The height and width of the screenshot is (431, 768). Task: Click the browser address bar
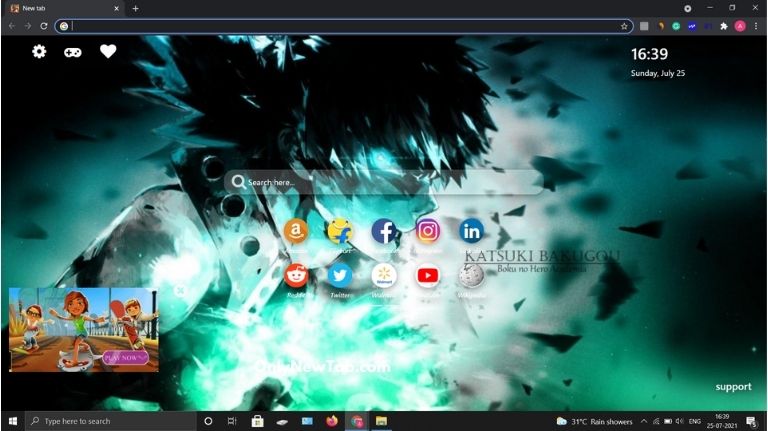click(344, 26)
